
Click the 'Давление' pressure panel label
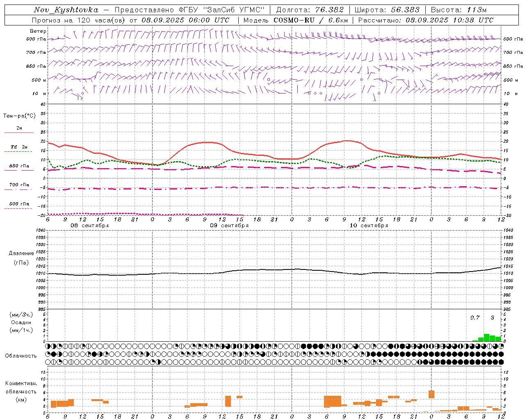point(21,253)
